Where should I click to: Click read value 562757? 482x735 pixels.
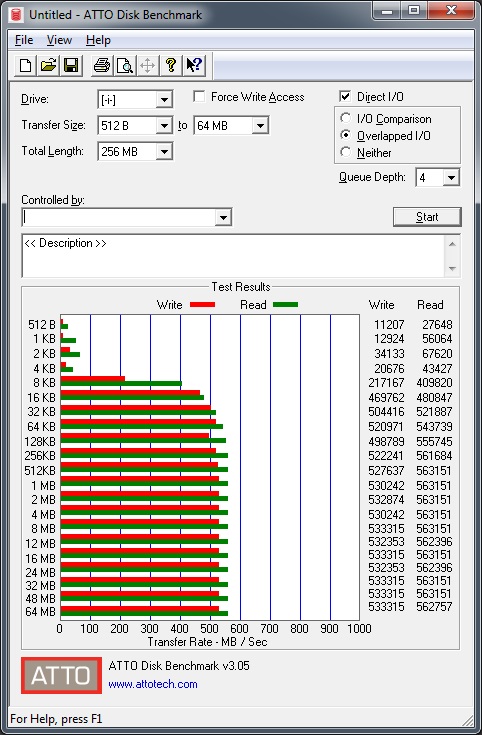pyautogui.click(x=434, y=607)
